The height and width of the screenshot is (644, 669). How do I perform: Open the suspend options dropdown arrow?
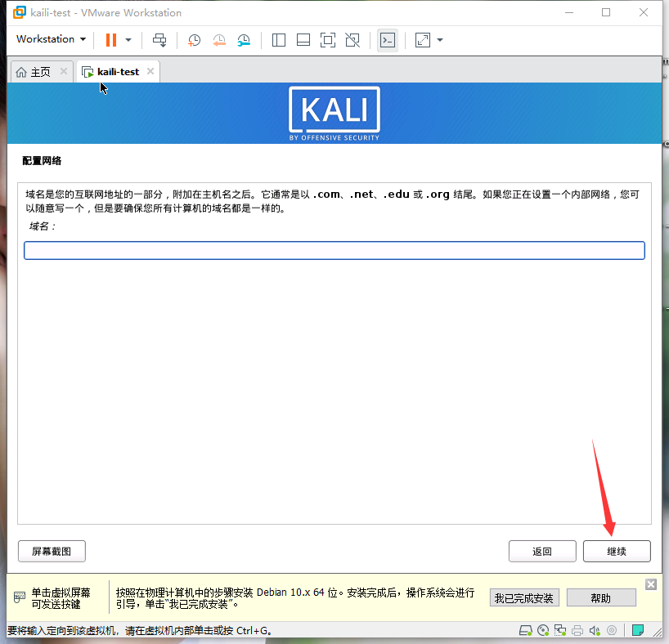coord(128,39)
